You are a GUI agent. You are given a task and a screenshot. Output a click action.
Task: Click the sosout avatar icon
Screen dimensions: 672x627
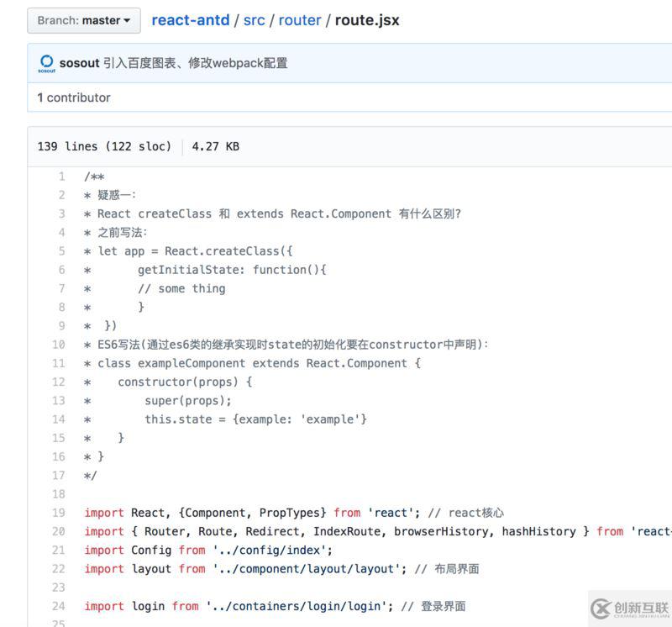tap(47, 64)
